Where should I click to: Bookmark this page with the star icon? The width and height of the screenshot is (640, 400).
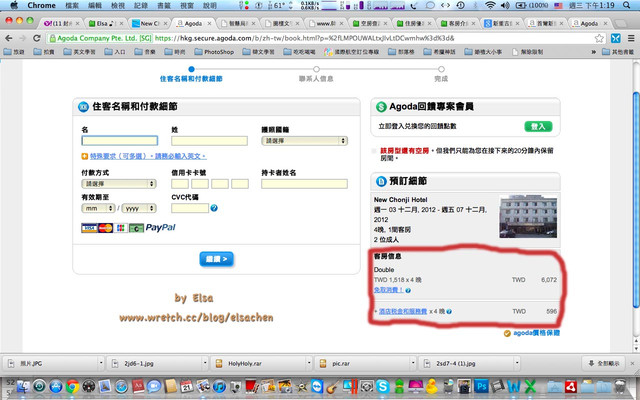(x=599, y=38)
